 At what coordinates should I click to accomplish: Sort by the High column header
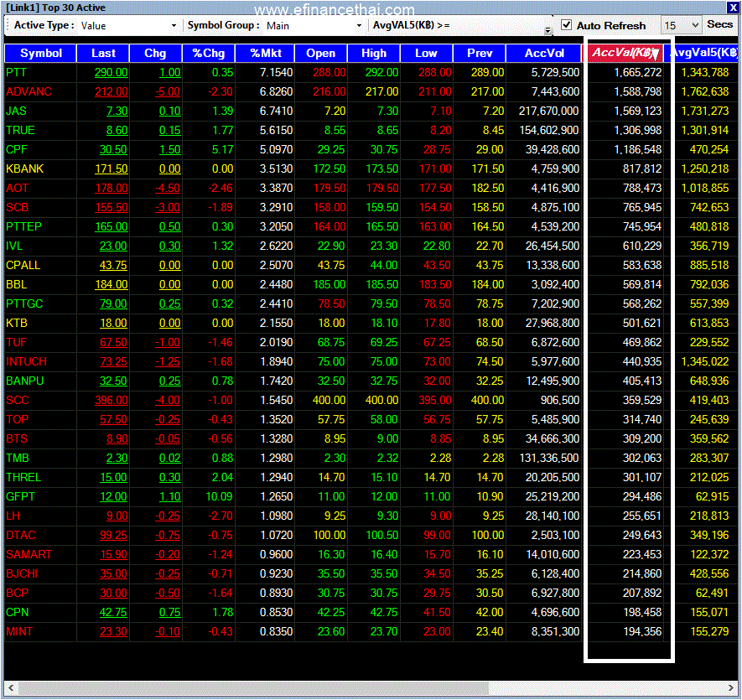tap(374, 53)
